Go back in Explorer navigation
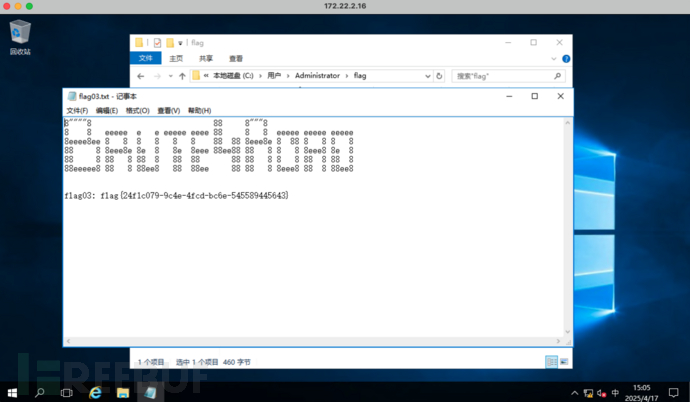Viewport: 690px width, 402px height. 140,76
